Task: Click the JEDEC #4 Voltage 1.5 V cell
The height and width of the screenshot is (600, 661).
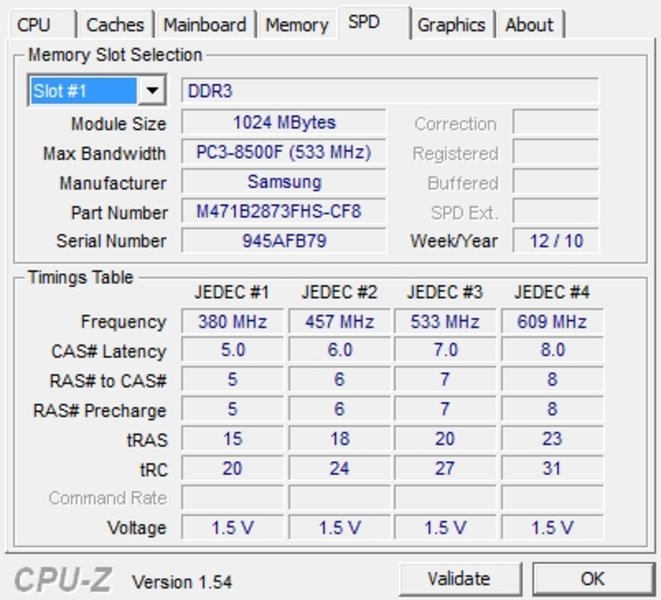Action: (x=552, y=527)
